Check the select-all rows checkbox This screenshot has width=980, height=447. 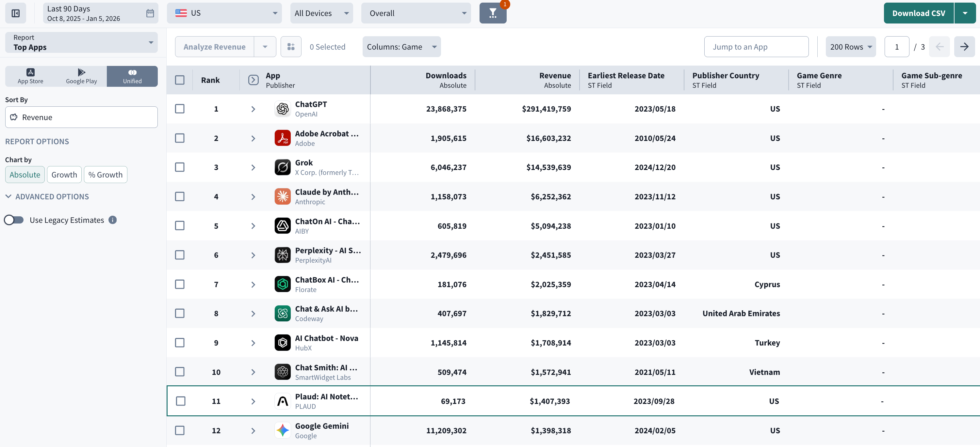pyautogui.click(x=180, y=80)
